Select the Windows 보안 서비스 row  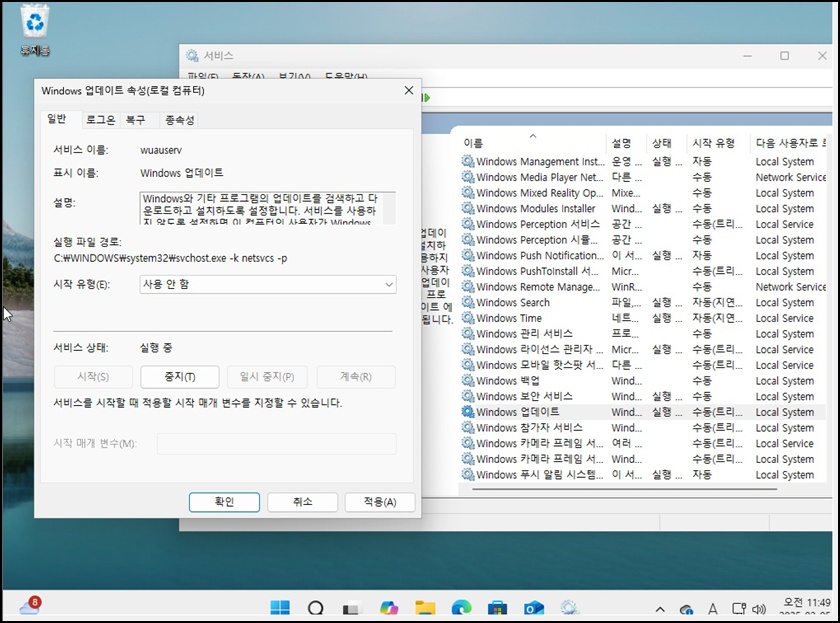[x=643, y=396]
